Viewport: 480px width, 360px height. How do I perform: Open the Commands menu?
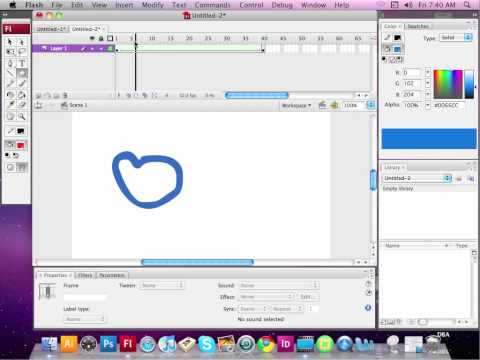[x=213, y=5]
